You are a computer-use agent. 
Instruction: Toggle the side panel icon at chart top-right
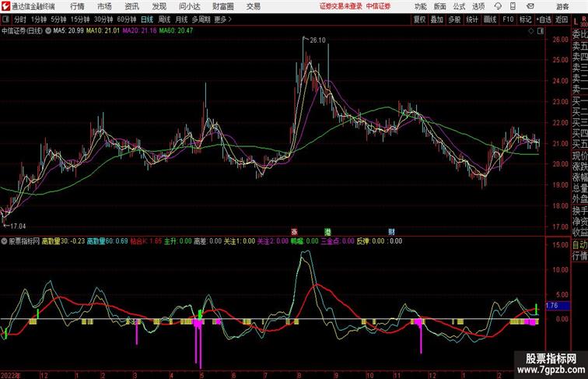[540, 31]
